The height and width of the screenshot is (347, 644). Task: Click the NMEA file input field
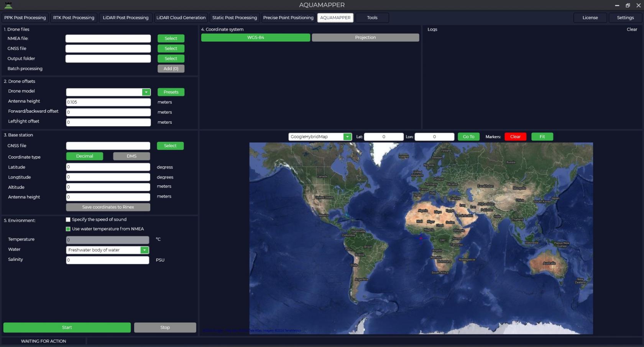[108, 38]
